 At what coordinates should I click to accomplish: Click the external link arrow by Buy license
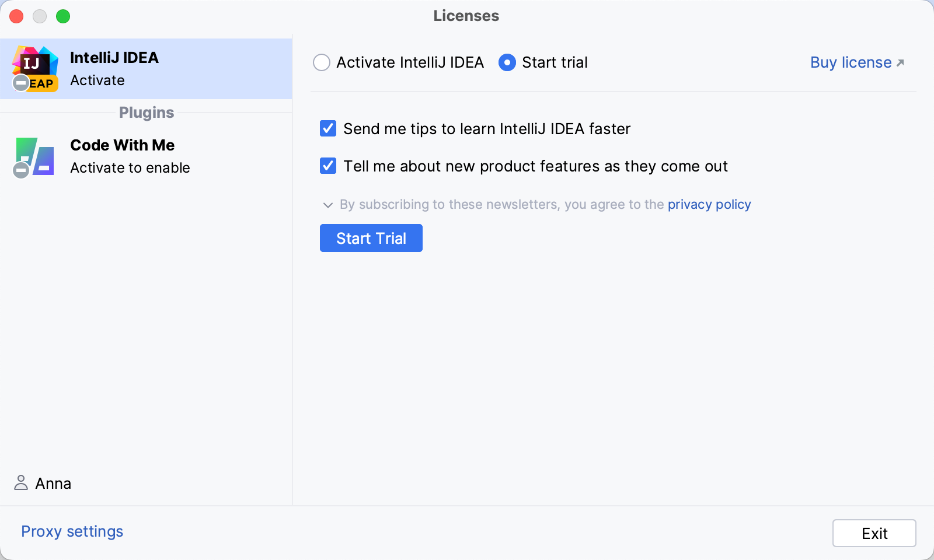point(900,63)
